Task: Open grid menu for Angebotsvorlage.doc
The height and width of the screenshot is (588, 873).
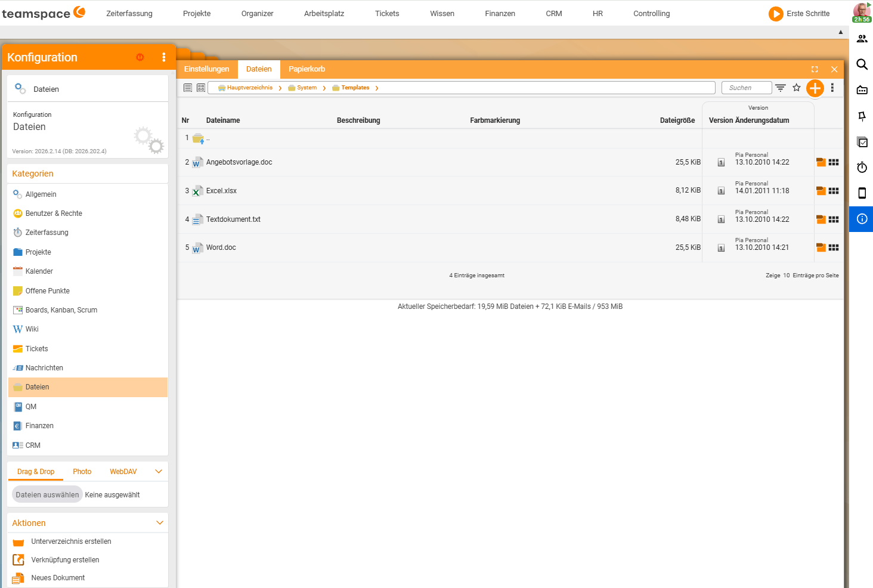Action: pos(834,162)
